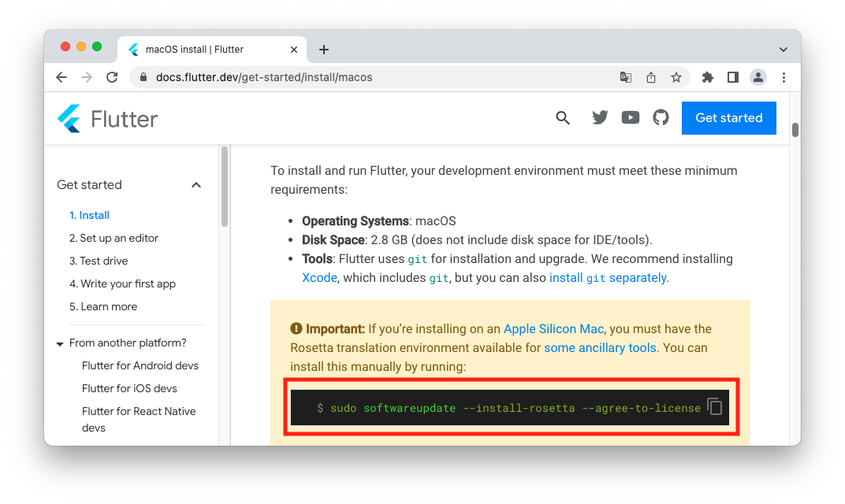Follow the install git separately link
The height and width of the screenshot is (504, 845).
608,278
